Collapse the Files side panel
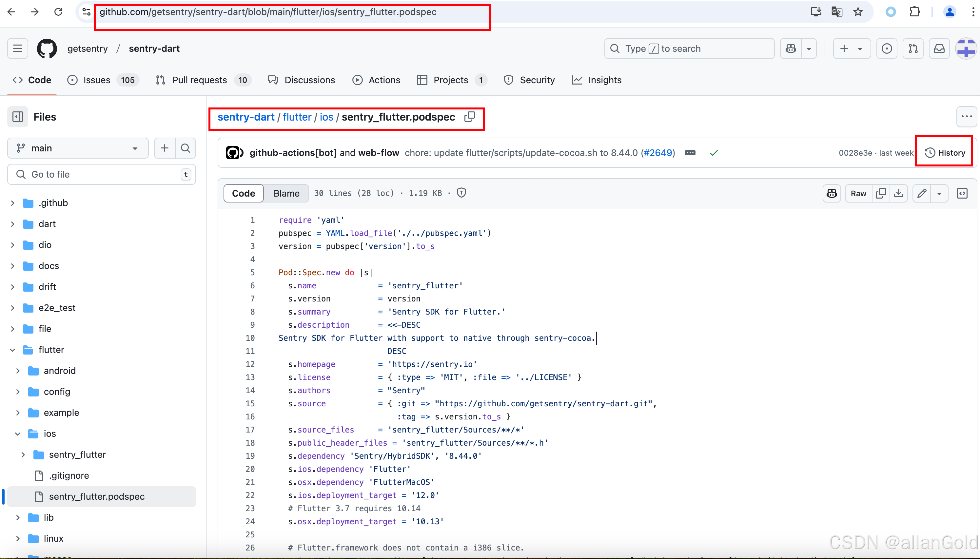 18,117
